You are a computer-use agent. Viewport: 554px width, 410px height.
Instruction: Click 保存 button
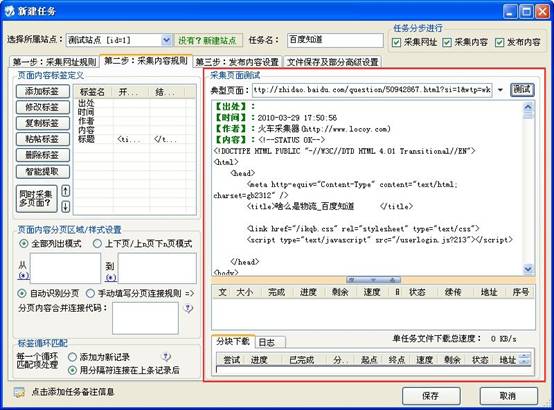[x=431, y=396]
